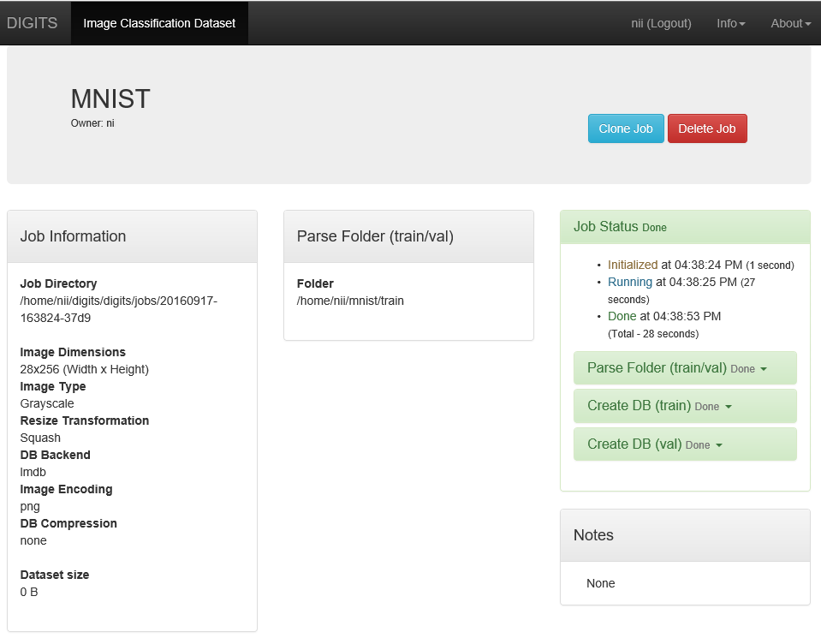The image size is (821, 644).
Task: Click the Squash resize transformation value
Action: 40,438
